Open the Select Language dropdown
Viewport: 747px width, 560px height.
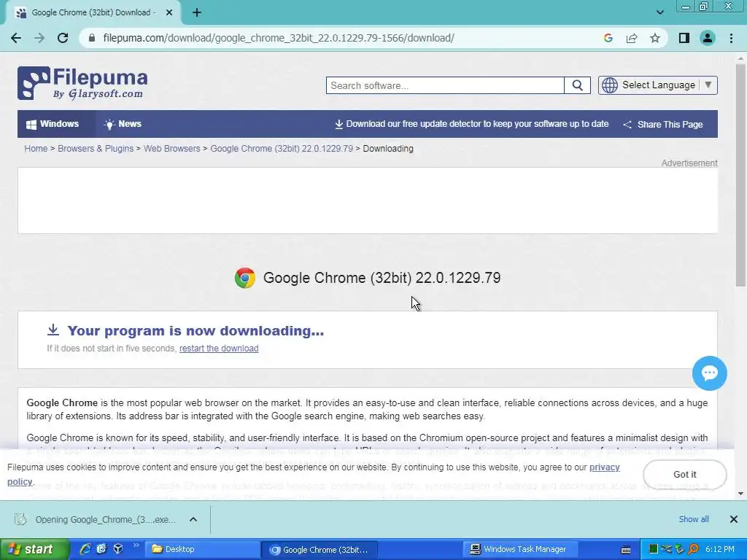pyautogui.click(x=657, y=85)
